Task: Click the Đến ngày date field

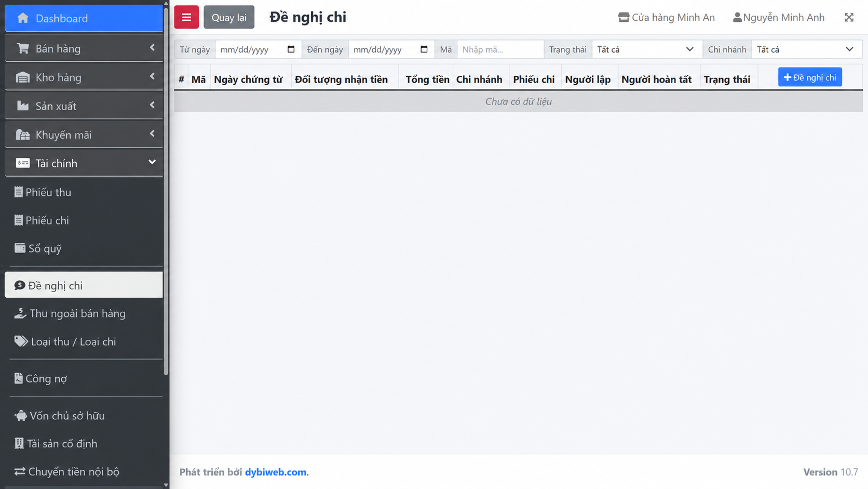Action: point(391,49)
